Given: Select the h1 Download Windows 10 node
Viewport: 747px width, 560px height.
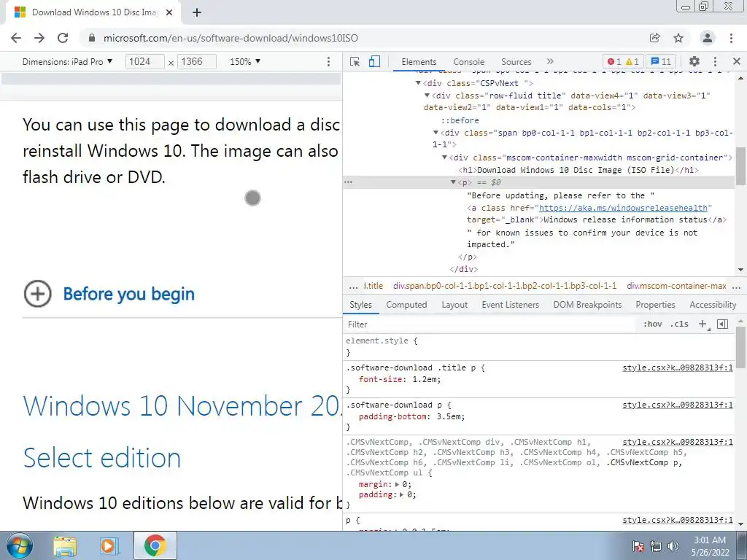Looking at the screenshot, I should [578, 170].
